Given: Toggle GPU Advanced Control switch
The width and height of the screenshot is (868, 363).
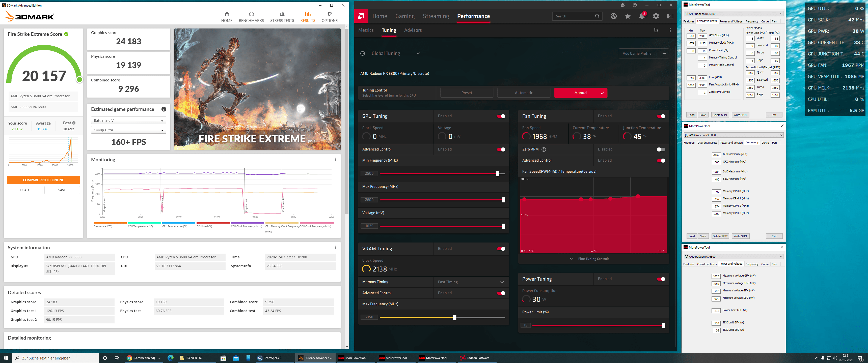Looking at the screenshot, I should pos(501,149).
